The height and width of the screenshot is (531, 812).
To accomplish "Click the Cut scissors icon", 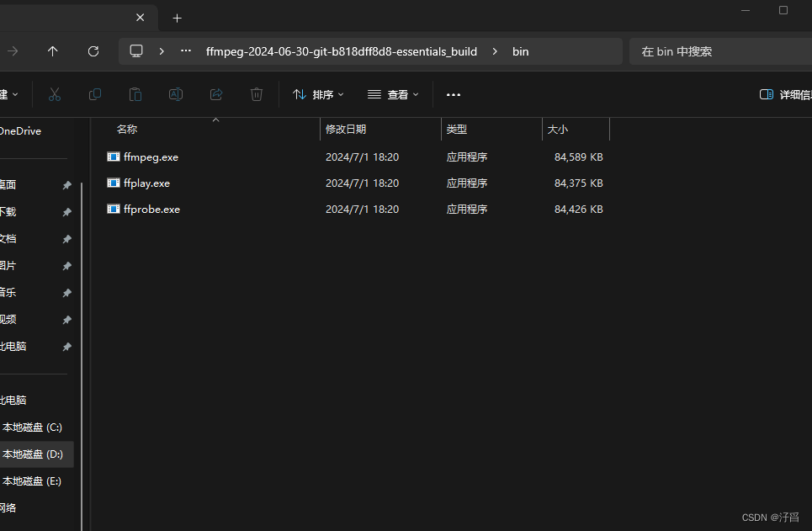I will [x=55, y=94].
